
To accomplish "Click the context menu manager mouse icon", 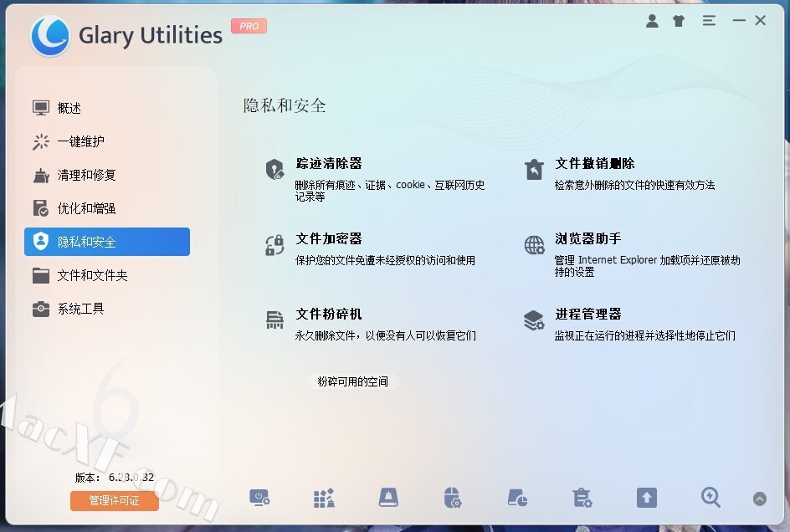I will (x=453, y=498).
